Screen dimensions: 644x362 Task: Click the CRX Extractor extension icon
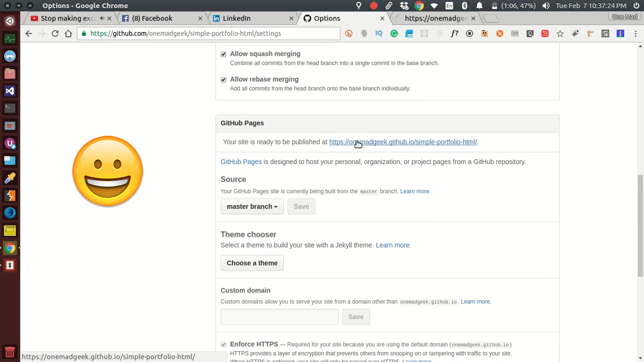[x=514, y=34]
